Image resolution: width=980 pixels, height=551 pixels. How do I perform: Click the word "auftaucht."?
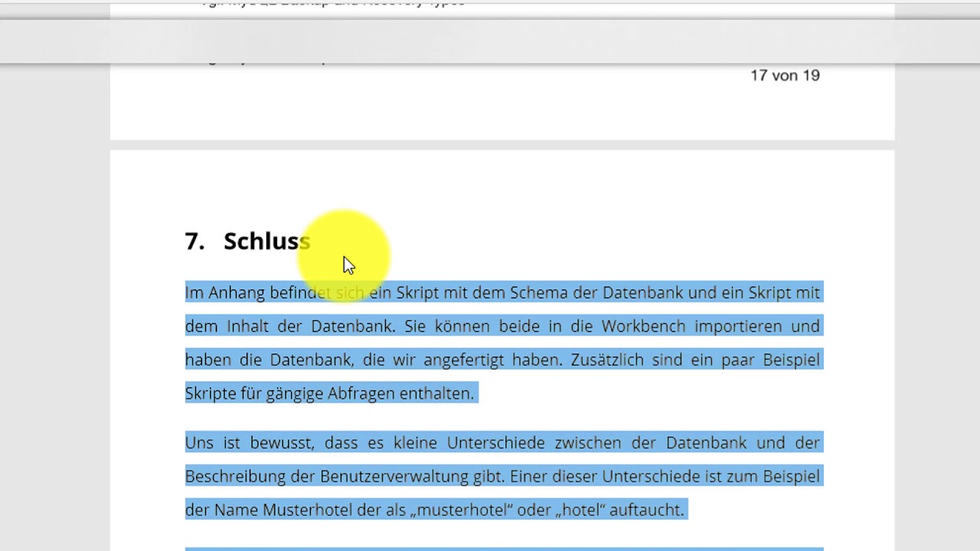point(646,510)
